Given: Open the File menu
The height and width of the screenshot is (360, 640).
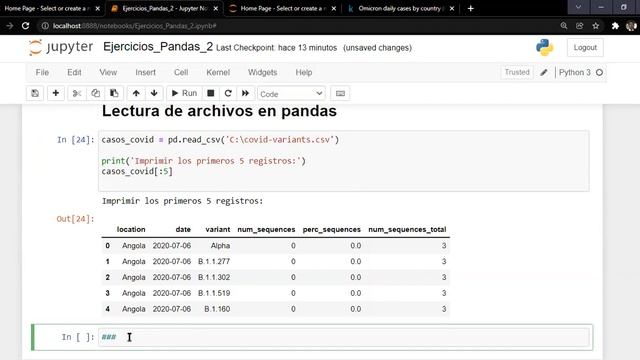Looking at the screenshot, I should click(x=42, y=72).
